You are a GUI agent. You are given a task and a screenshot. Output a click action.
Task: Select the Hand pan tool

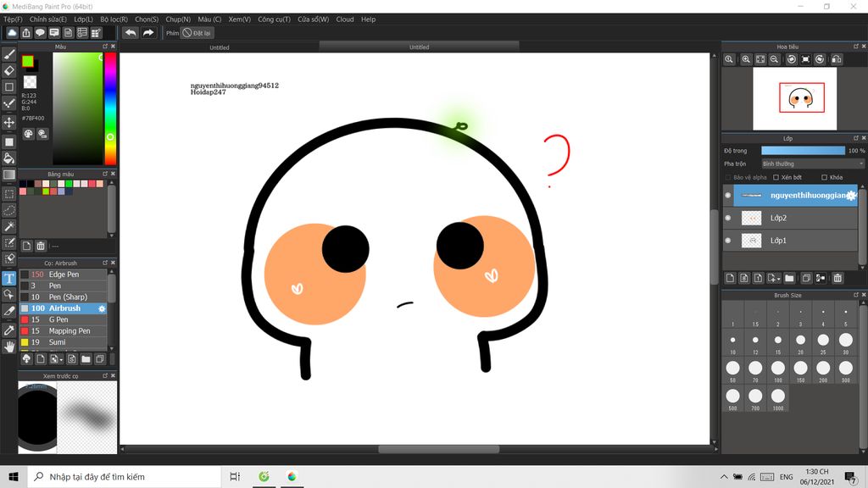(x=8, y=347)
